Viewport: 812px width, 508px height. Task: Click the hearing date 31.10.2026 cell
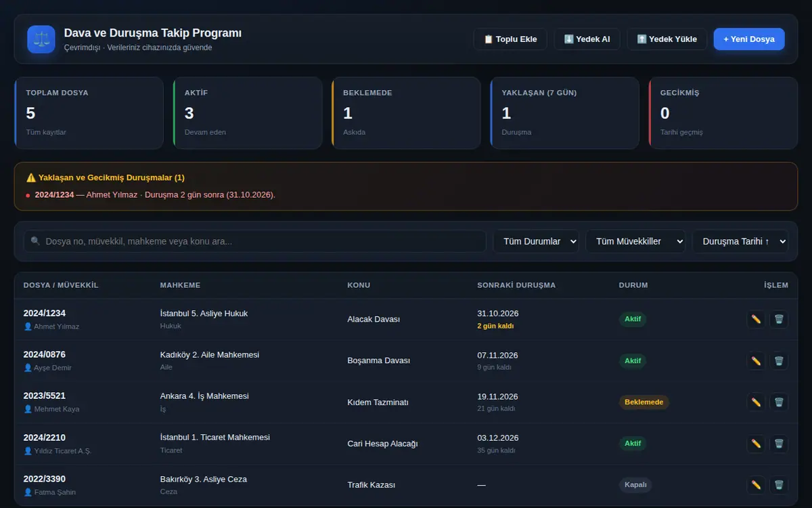click(498, 314)
